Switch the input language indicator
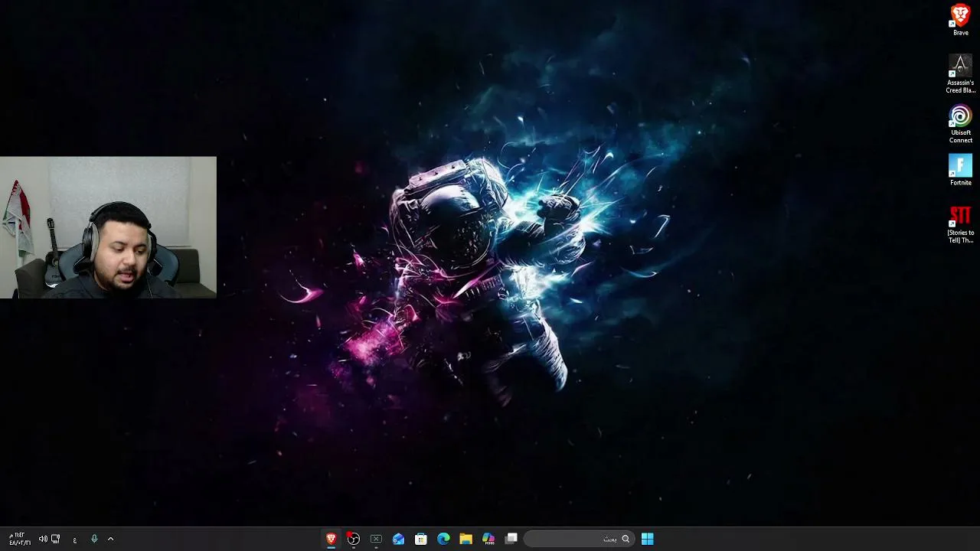 coord(74,540)
